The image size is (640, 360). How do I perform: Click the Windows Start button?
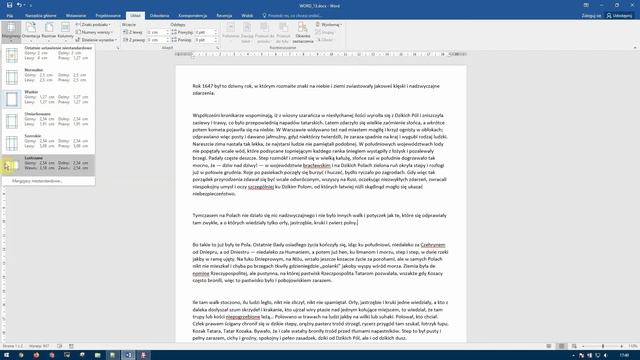pos(6,355)
